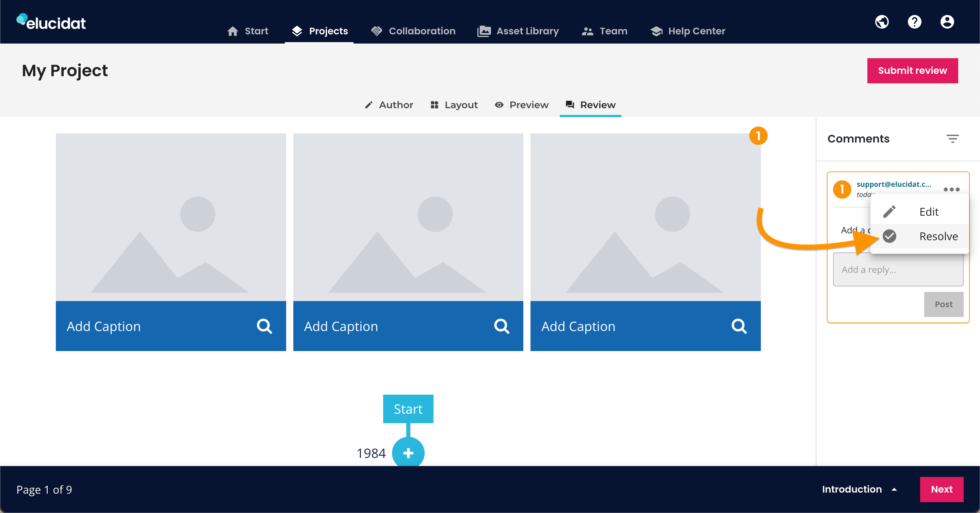Click the Page 1 of 9 indicator
980x513 pixels.
44,490
